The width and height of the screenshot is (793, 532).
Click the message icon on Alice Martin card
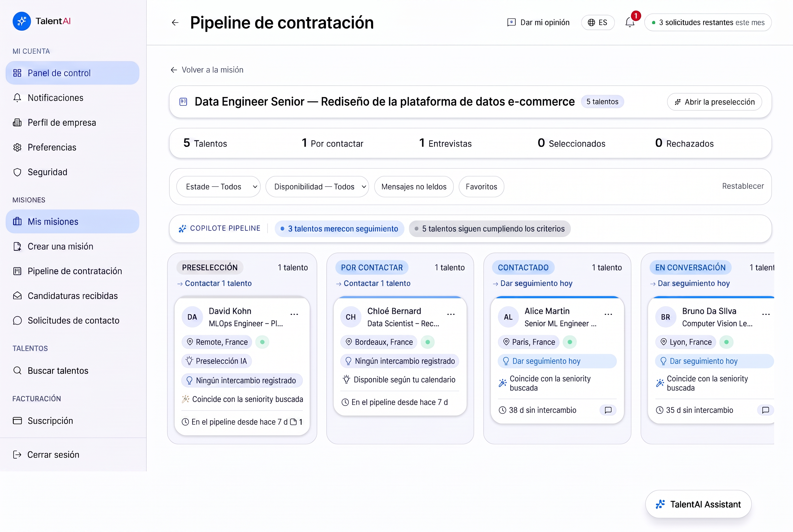coord(608,410)
